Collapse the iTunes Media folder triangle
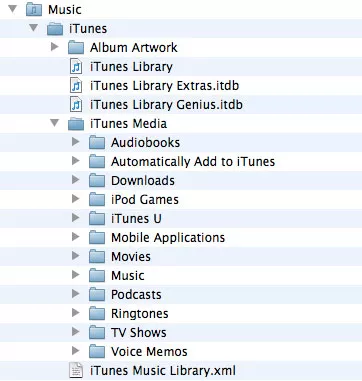362x381 pixels. (54, 123)
